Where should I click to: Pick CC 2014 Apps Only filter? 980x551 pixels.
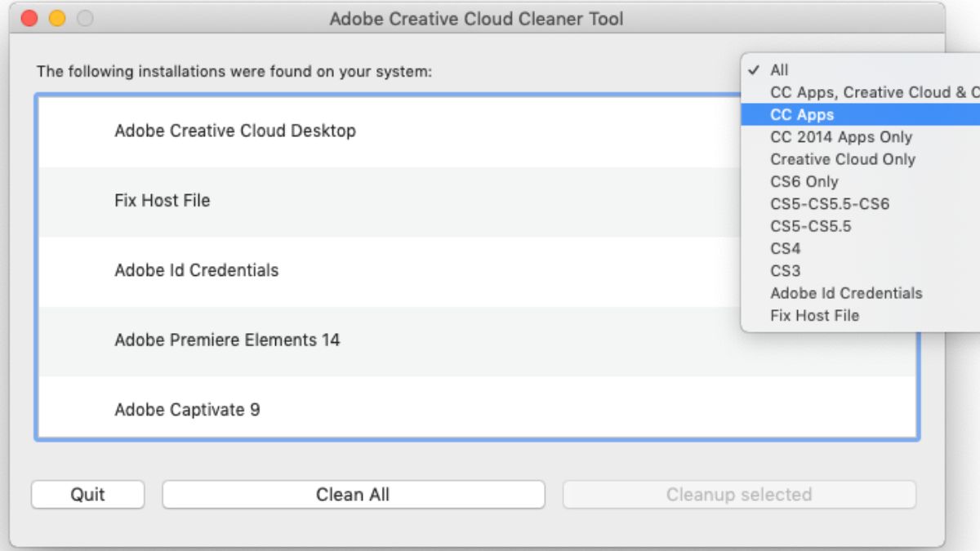point(841,137)
